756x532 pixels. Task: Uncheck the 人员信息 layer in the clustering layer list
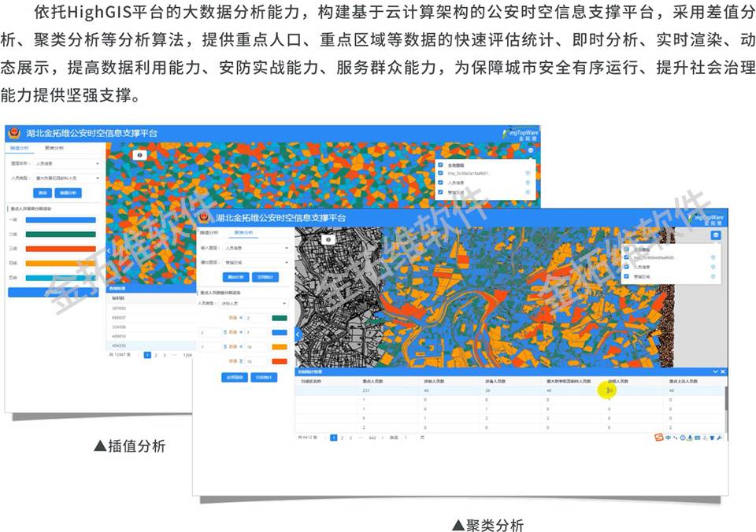point(627,267)
